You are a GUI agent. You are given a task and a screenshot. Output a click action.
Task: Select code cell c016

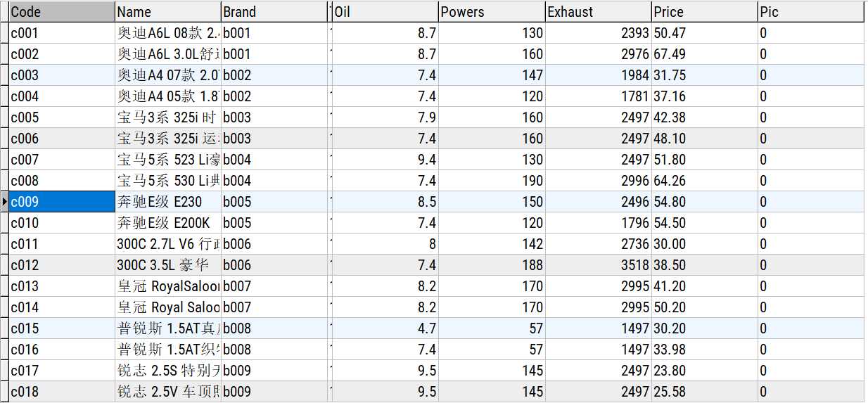[x=62, y=350]
